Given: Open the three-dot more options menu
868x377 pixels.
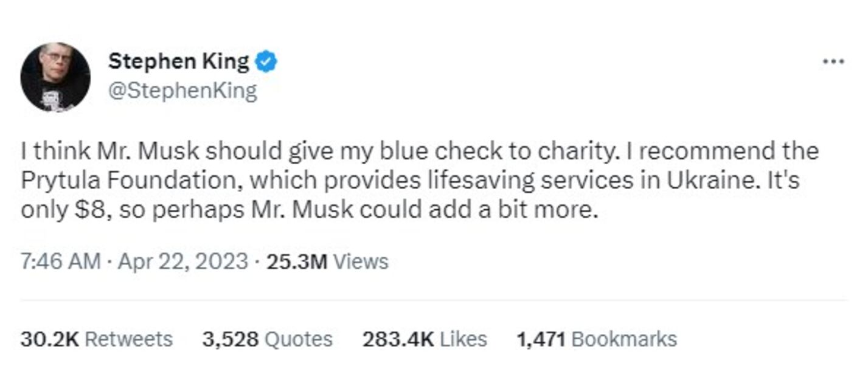Looking at the screenshot, I should (x=833, y=61).
